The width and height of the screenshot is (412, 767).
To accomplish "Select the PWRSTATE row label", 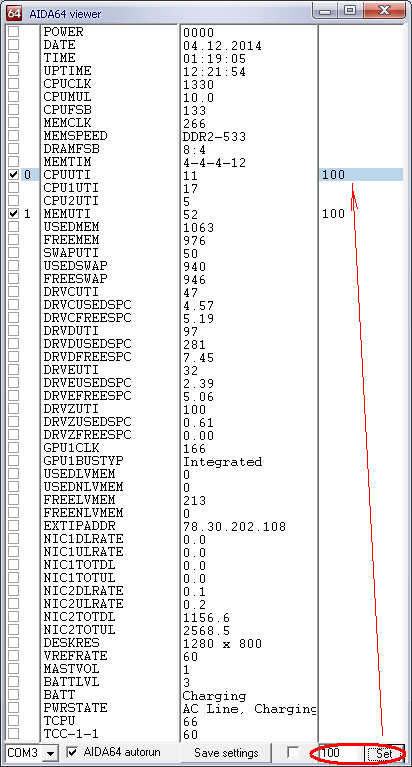I will click(75, 708).
